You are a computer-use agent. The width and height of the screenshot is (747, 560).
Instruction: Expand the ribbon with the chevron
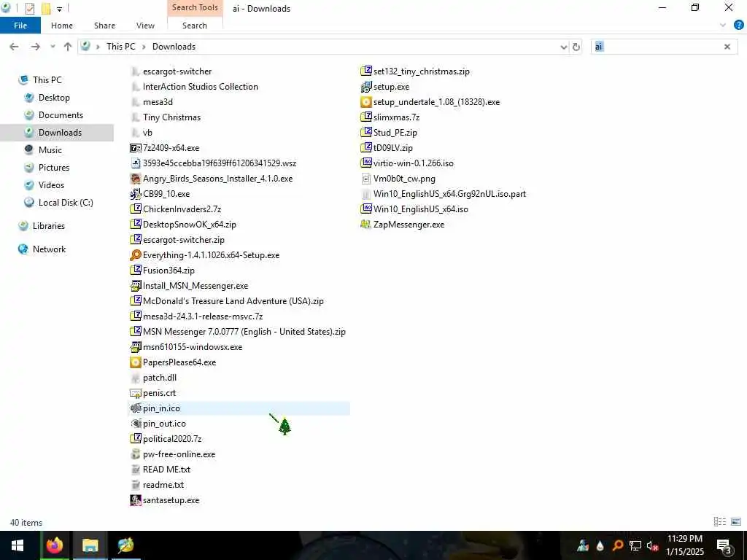(x=723, y=26)
